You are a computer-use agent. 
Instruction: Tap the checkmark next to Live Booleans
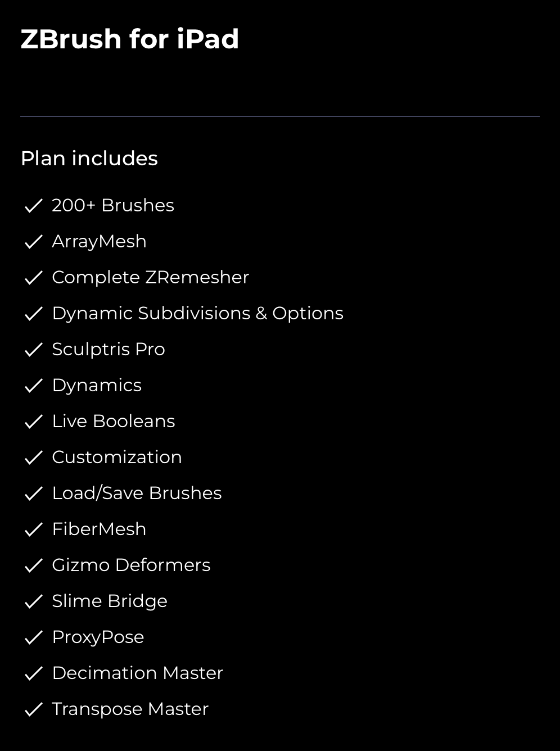coord(34,422)
